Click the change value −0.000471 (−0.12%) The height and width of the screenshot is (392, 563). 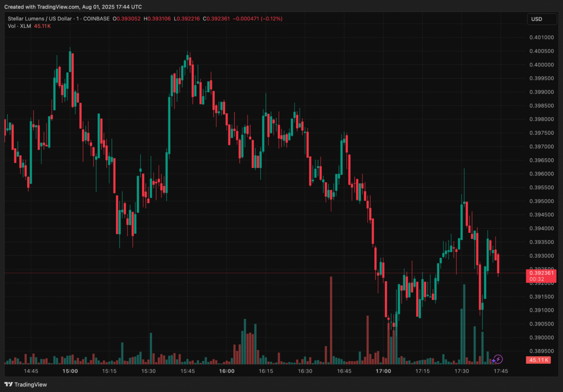258,18
